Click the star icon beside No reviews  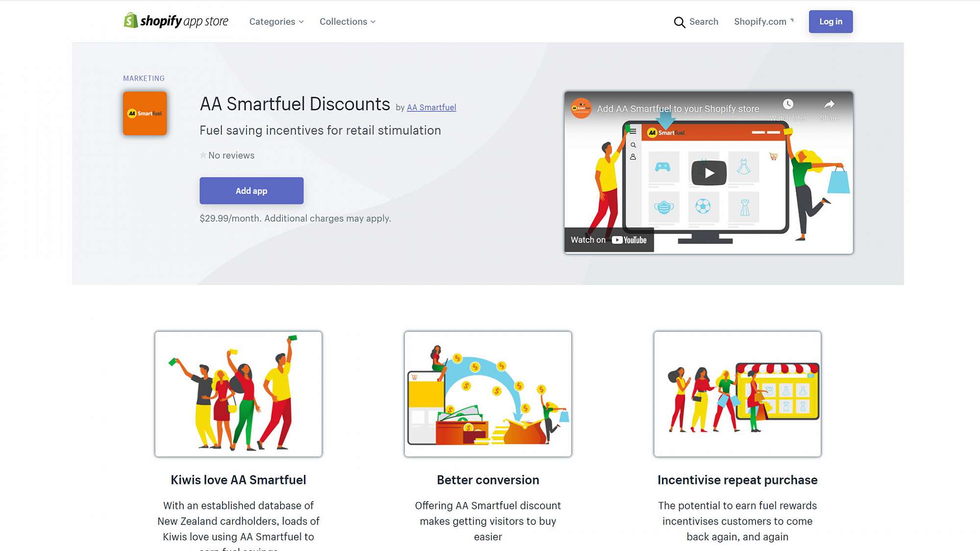click(203, 155)
